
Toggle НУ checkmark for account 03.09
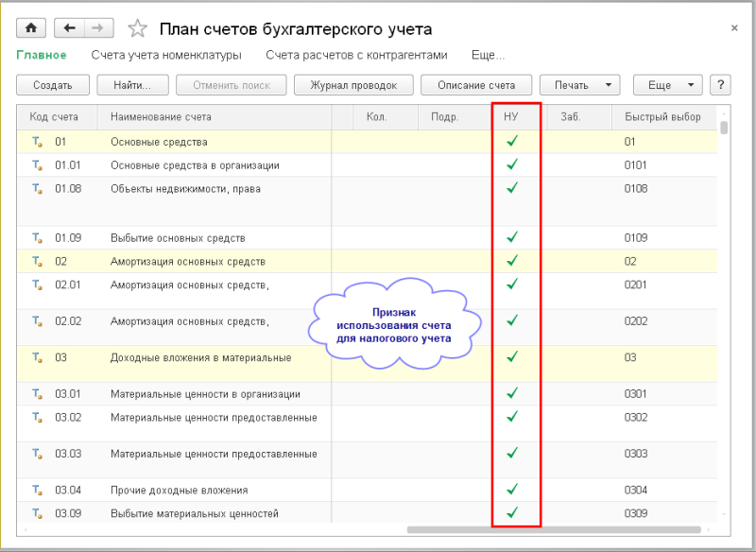tap(512, 513)
